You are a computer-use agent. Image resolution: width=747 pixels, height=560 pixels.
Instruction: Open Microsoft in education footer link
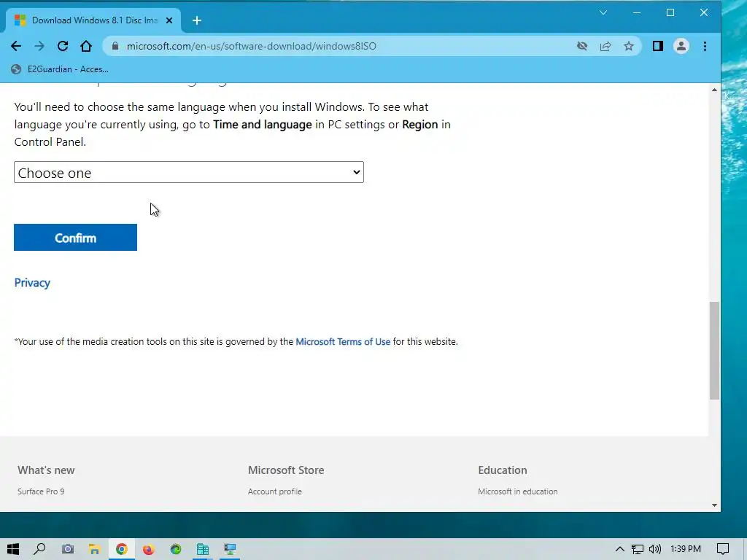click(518, 491)
